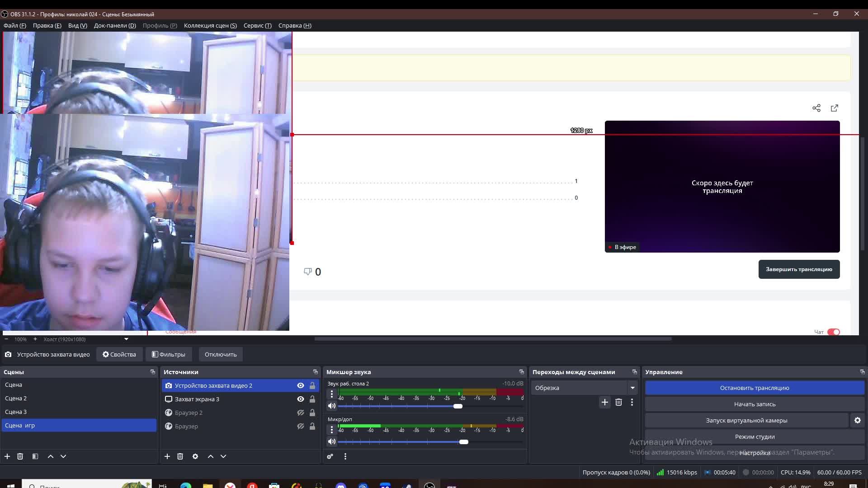Click Остановить трансляцию button

click(754, 388)
